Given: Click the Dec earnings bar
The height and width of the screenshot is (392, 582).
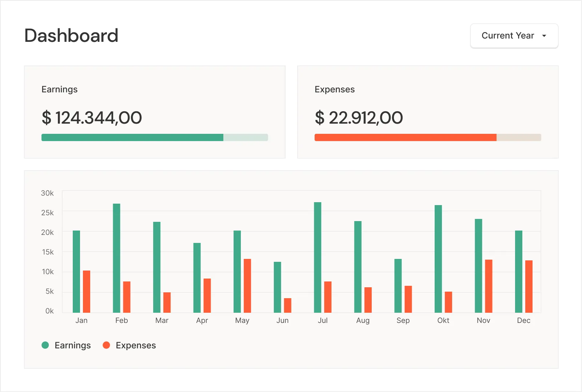Looking at the screenshot, I should tap(519, 272).
